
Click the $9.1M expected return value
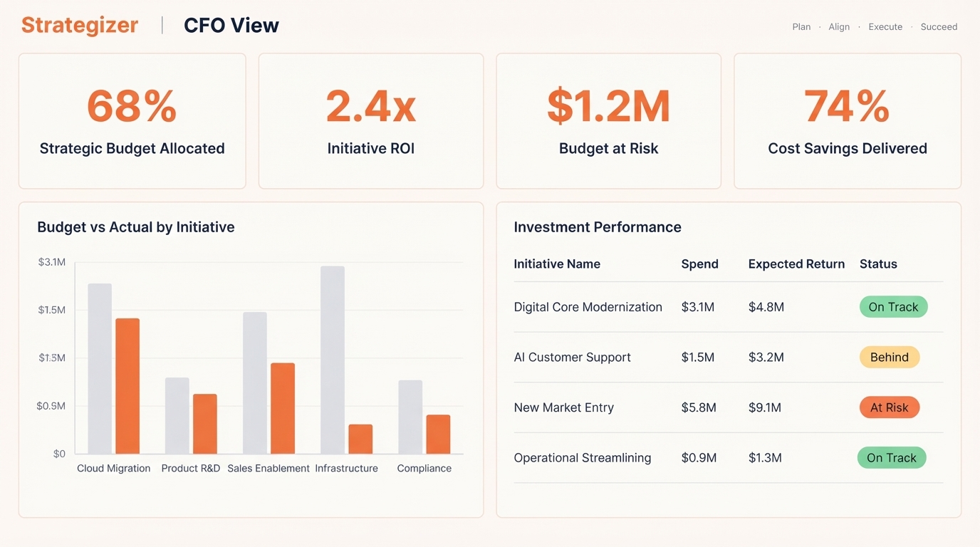tap(765, 408)
